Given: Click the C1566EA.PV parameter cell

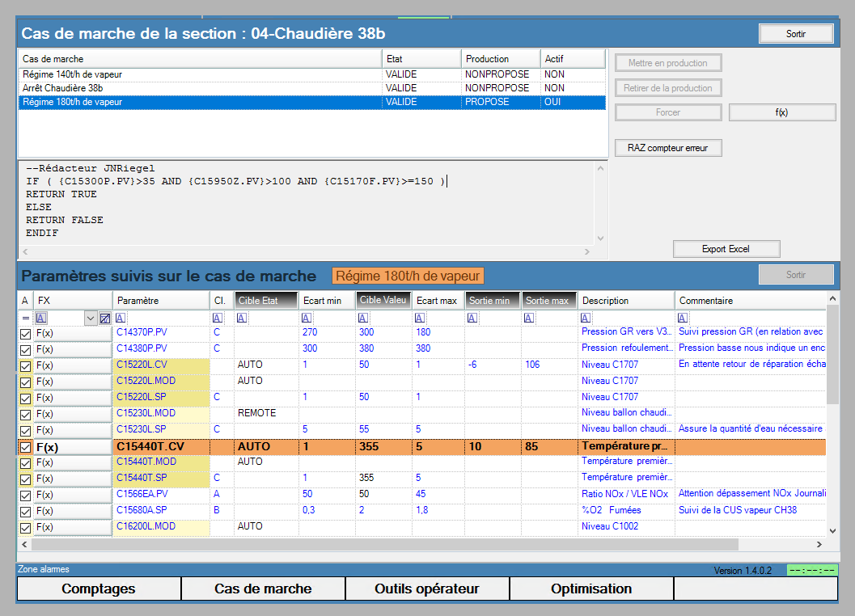Looking at the screenshot, I should click(162, 494).
